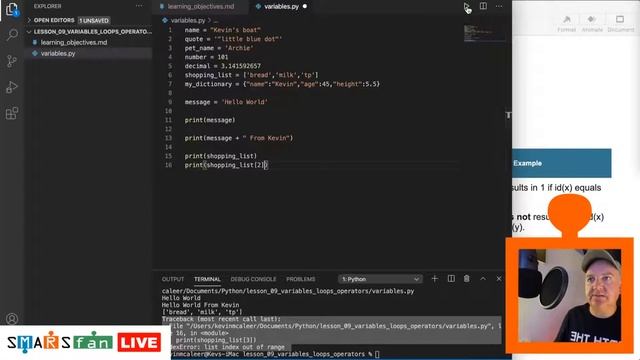This screenshot has width=640, height=360.
Task: Switch to the learning_objectives.md tab
Action: [200, 7]
